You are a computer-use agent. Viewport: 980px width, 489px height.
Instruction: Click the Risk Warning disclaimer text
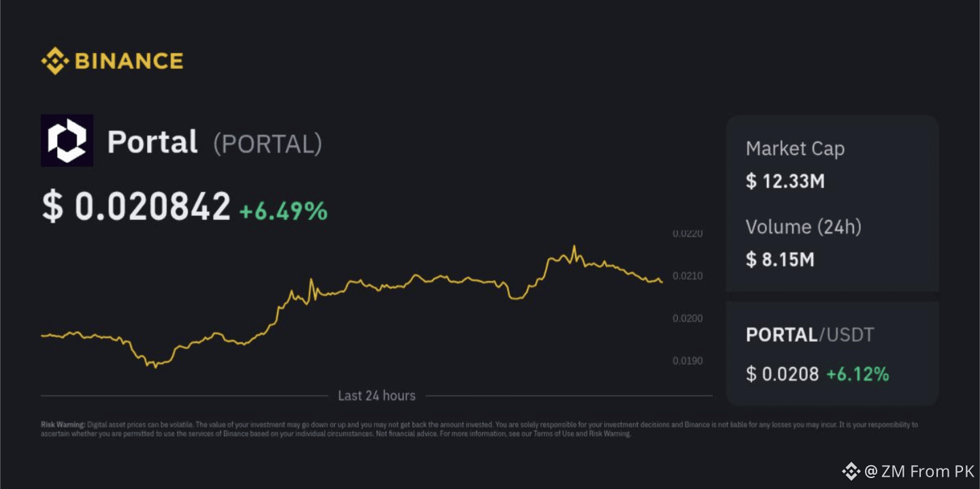[479, 429]
